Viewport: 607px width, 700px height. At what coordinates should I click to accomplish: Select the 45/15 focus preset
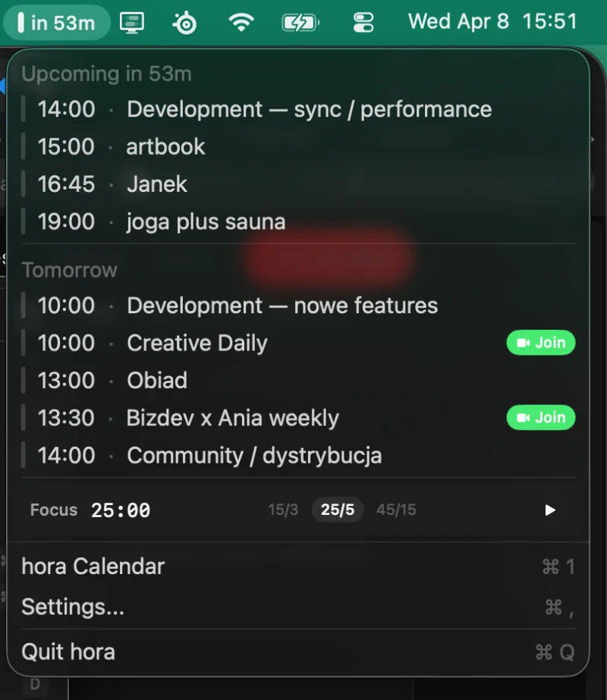point(396,510)
